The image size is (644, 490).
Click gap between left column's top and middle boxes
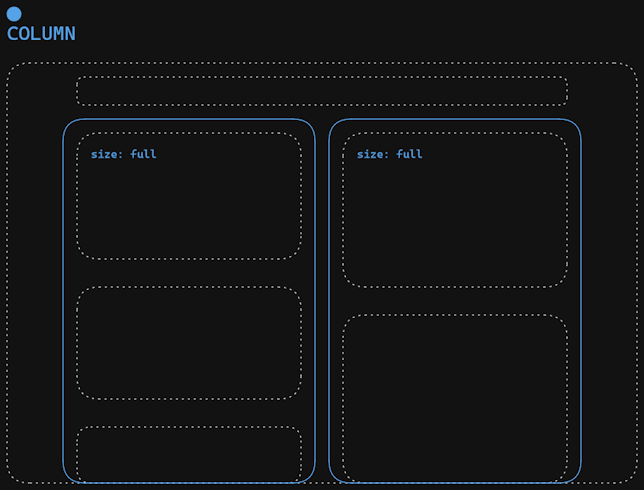pos(188,273)
